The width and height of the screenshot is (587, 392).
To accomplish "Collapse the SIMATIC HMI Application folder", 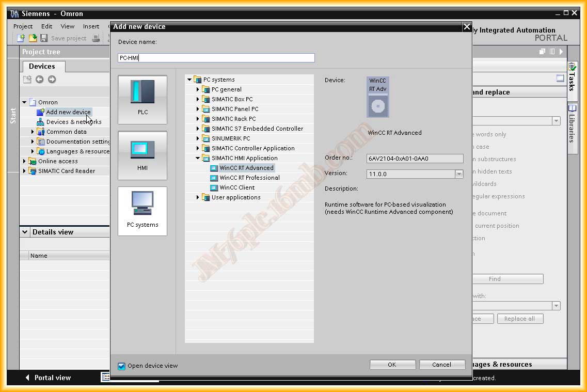I will [198, 158].
